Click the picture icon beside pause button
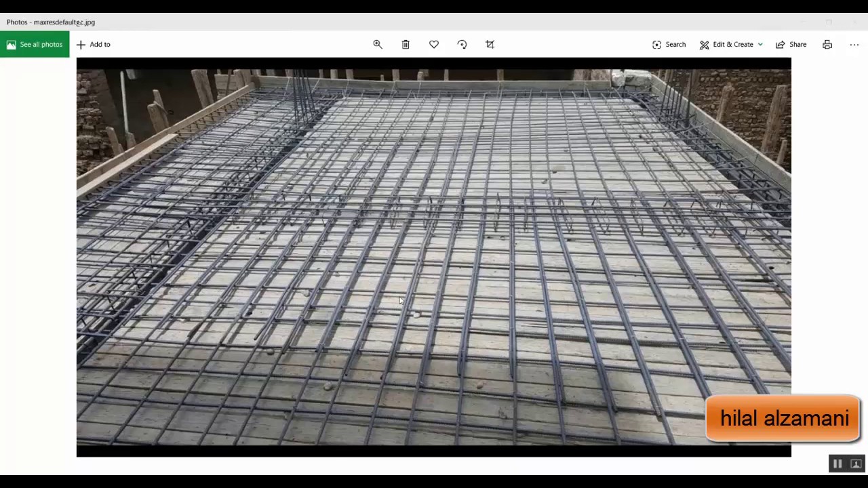The height and width of the screenshot is (488, 868). [856, 464]
